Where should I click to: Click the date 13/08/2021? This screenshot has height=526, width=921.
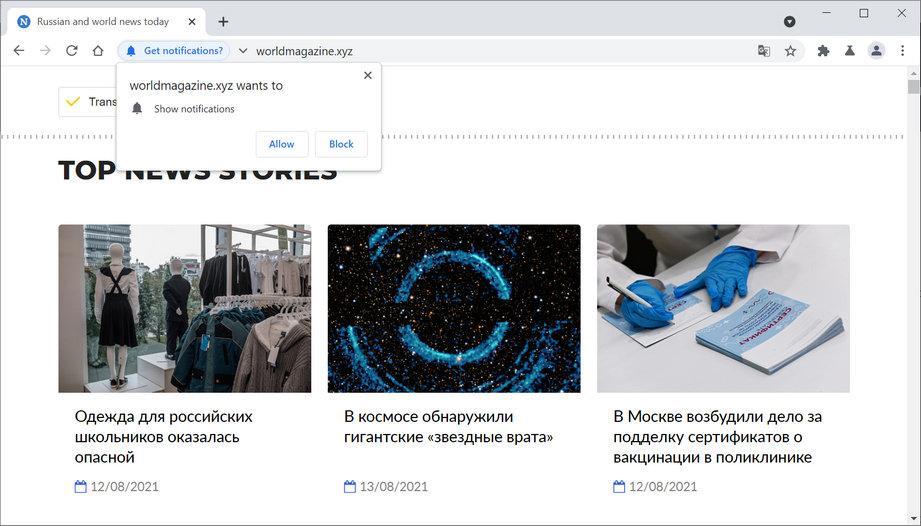coord(394,487)
